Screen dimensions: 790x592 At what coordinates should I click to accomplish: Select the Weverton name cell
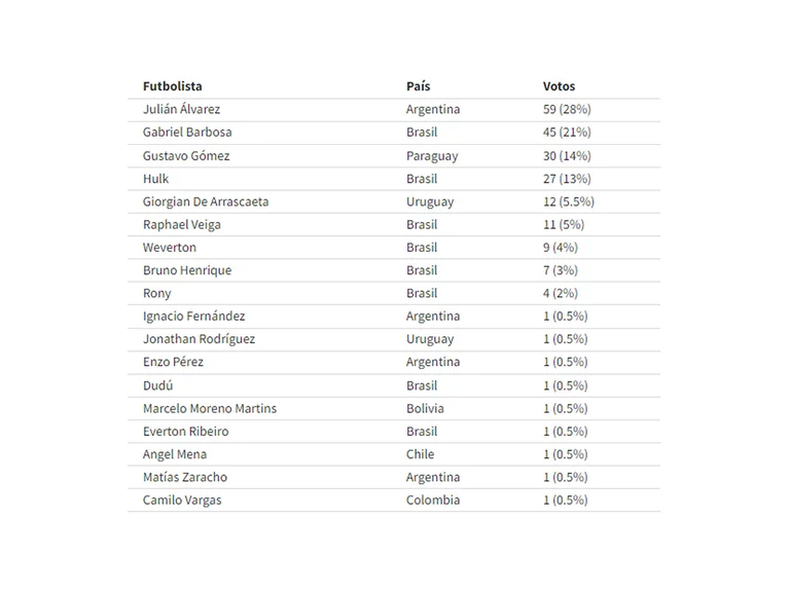(169, 247)
